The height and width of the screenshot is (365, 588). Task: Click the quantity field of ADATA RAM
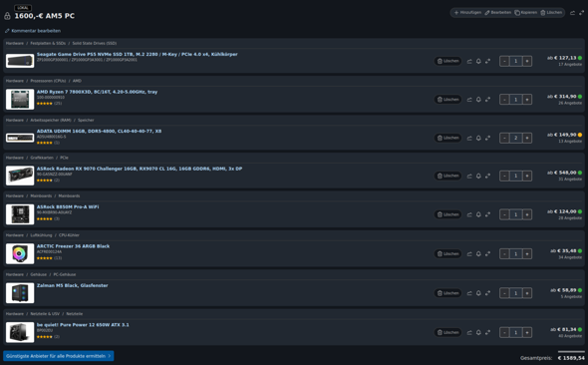(516, 138)
